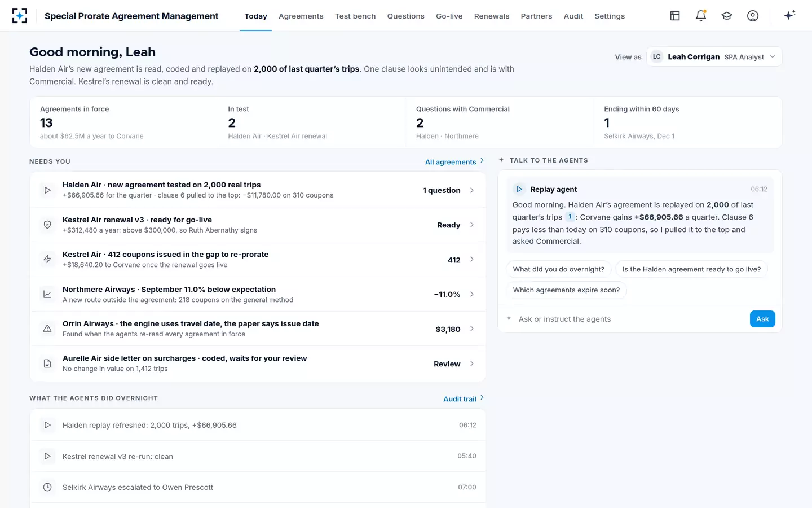The image size is (812, 508).
Task: Click clock icon beside Selkirk Airways escalated entry
Action: [47, 487]
